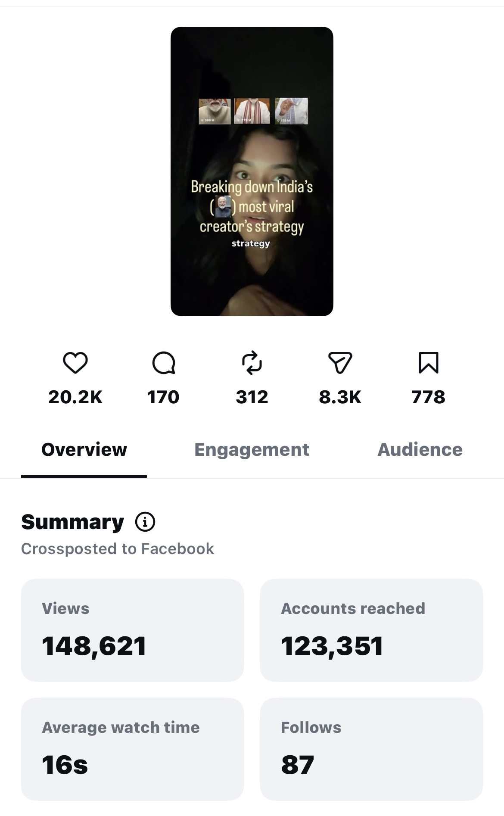Open the reel video thumbnail
504x816 pixels.
click(252, 171)
